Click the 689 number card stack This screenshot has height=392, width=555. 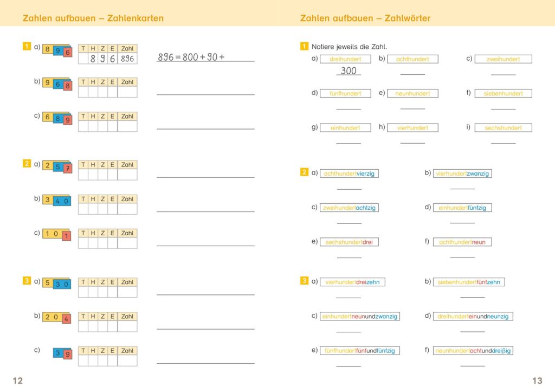pyautogui.click(x=57, y=118)
